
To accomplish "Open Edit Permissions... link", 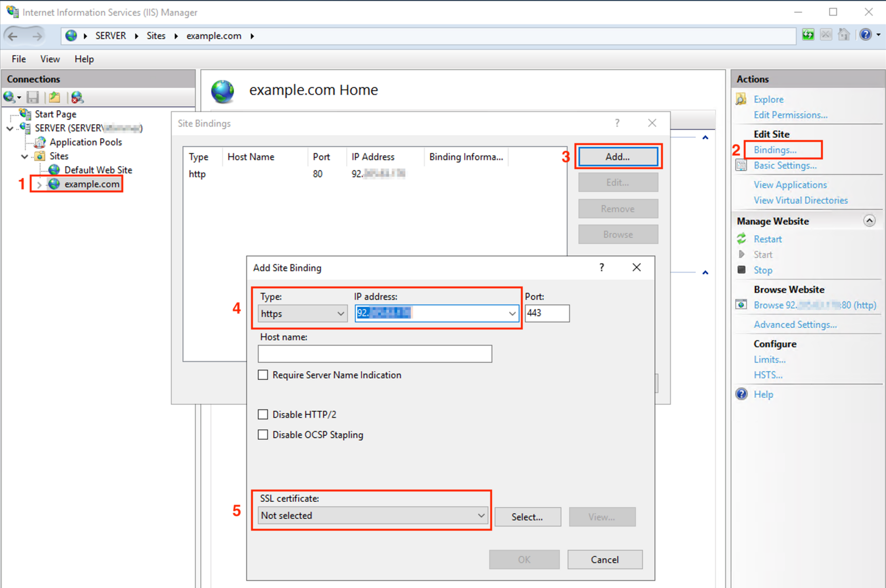I will tap(790, 115).
